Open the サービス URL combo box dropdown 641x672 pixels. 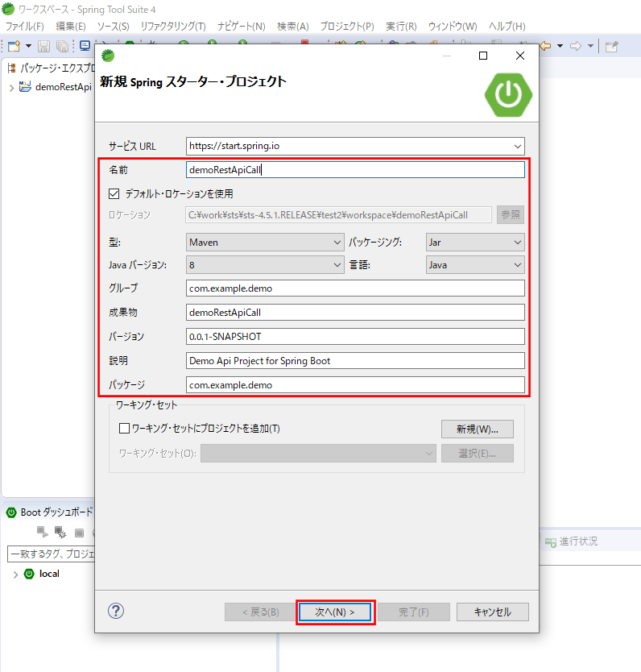[x=518, y=147]
